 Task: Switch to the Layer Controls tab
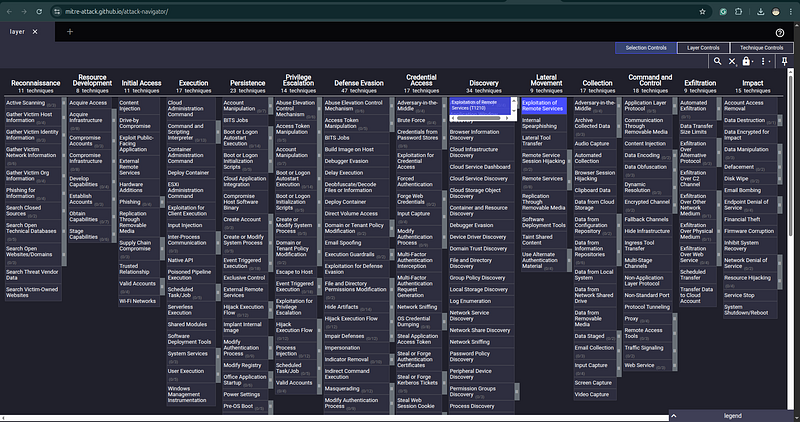click(x=703, y=47)
